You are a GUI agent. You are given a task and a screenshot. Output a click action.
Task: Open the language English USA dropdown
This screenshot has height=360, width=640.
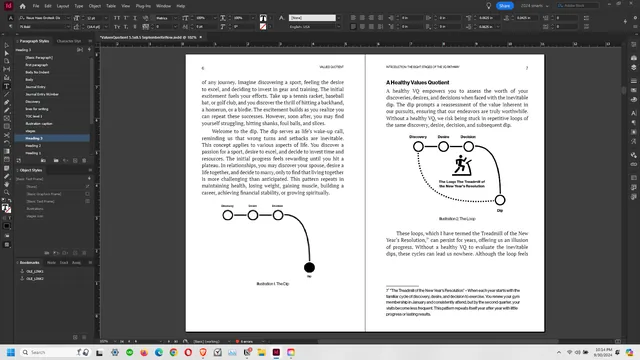point(338,27)
